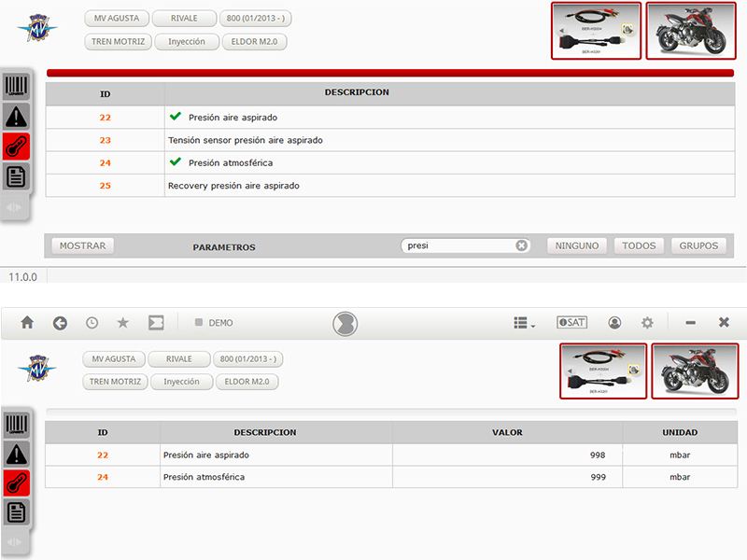Open the motorcycle thumbnail in upper panel
The width and height of the screenshot is (747, 560).
pos(691,31)
